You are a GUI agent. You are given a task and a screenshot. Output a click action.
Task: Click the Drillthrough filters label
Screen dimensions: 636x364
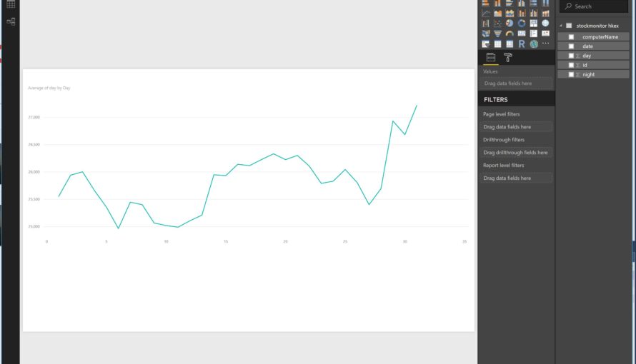(504, 140)
